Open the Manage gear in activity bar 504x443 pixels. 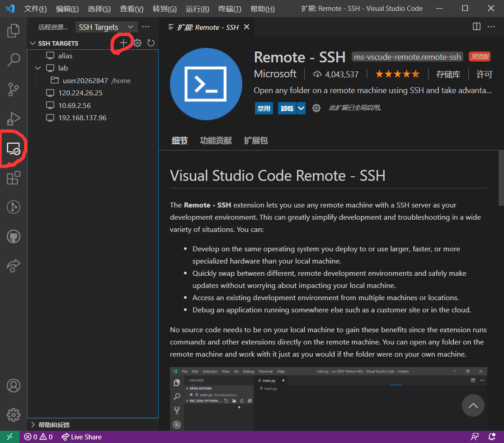(13, 415)
